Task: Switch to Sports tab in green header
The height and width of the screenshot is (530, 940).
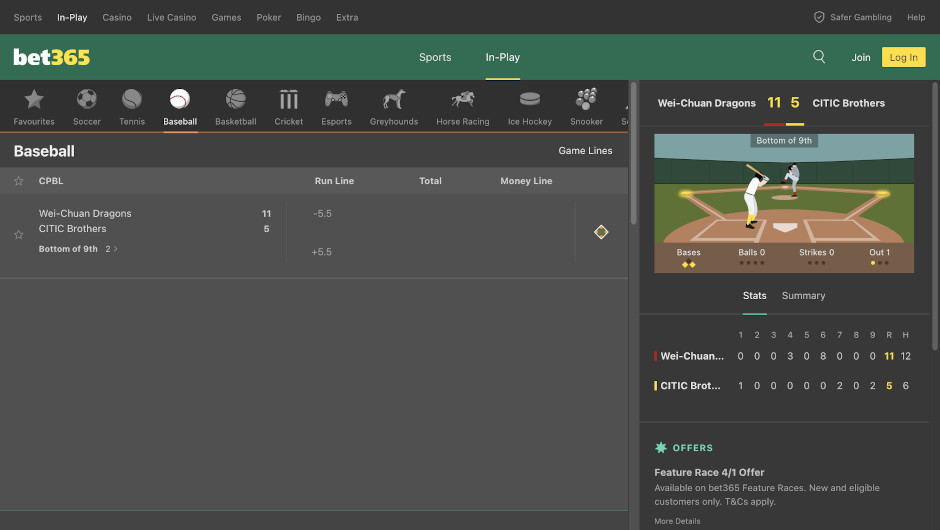Action: click(x=435, y=57)
